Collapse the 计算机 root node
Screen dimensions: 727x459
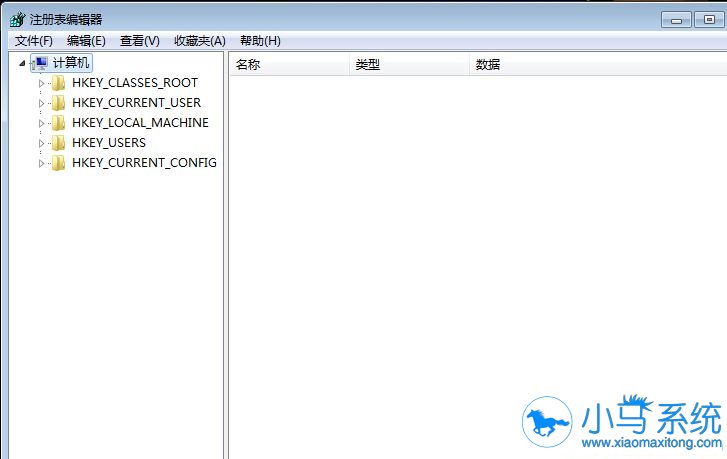[22, 64]
